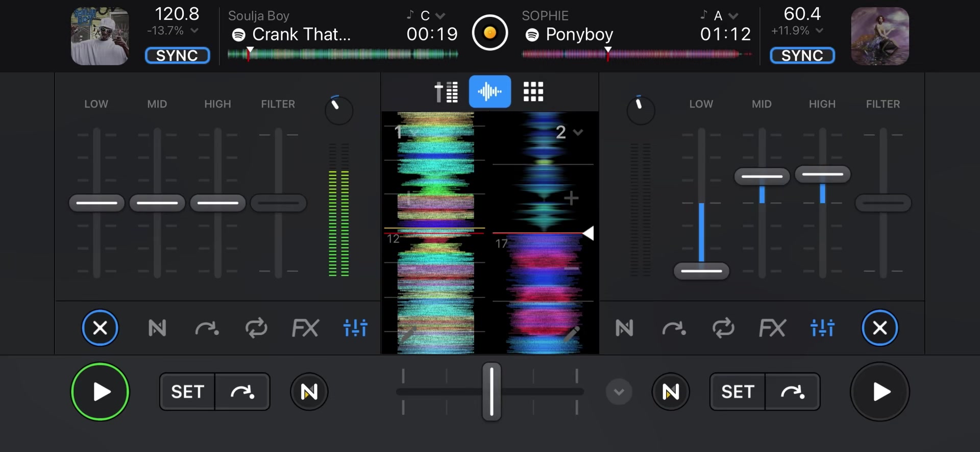
Task: Click white triangle marker on deck 2 waveform
Action: click(x=588, y=233)
